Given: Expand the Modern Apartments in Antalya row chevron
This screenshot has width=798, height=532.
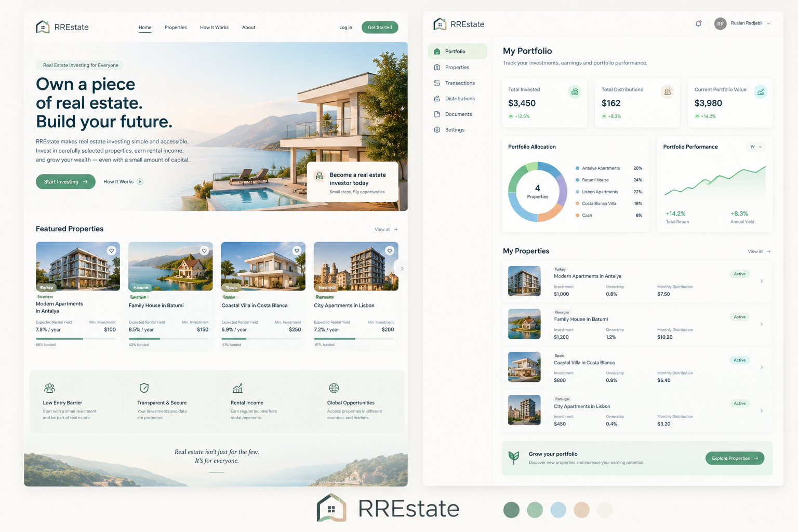Looking at the screenshot, I should (762, 281).
